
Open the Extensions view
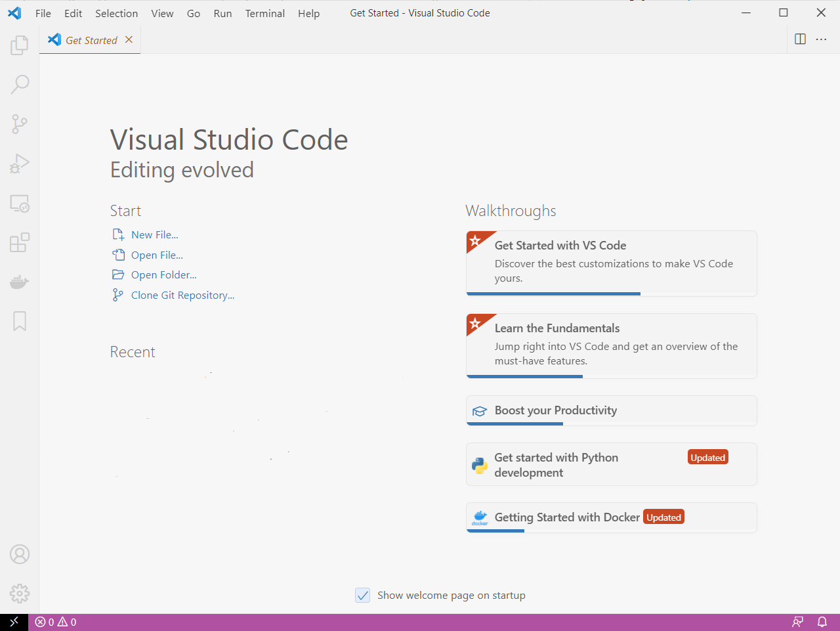click(20, 243)
